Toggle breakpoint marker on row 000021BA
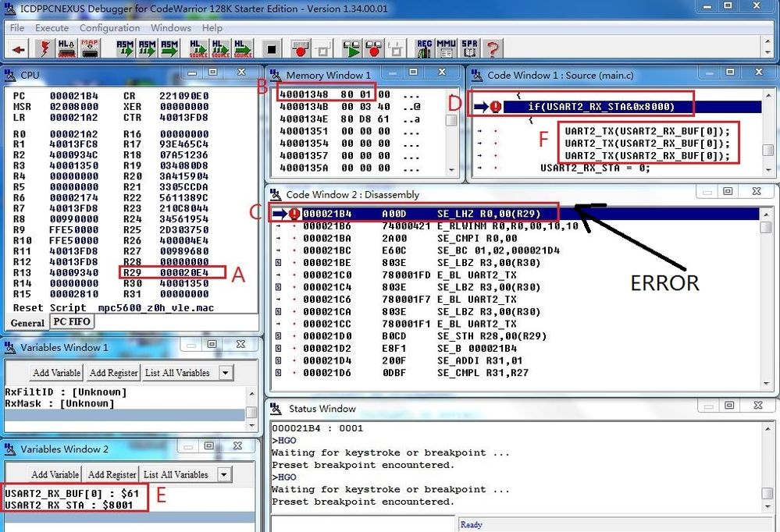Viewport: 780px width, 532px height. coord(294,239)
